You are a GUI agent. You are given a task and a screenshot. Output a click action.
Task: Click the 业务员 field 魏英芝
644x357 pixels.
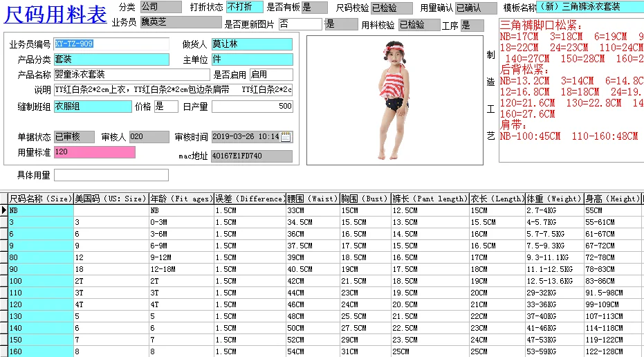click(x=181, y=22)
